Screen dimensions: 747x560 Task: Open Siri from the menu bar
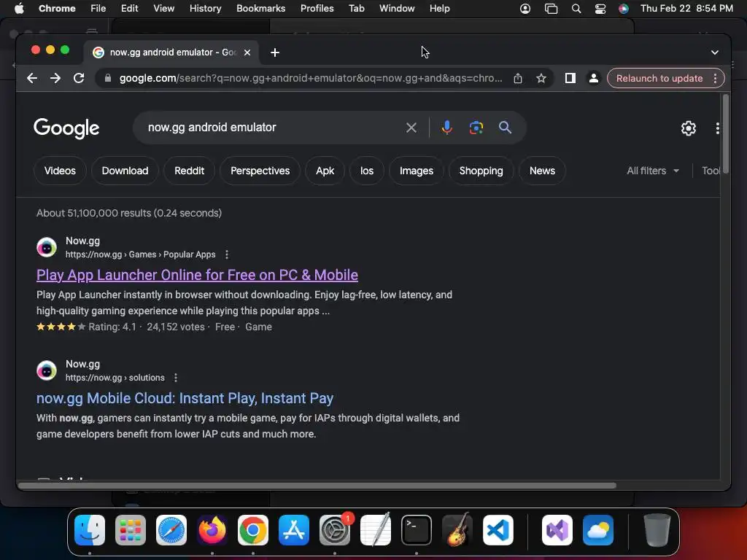[623, 9]
